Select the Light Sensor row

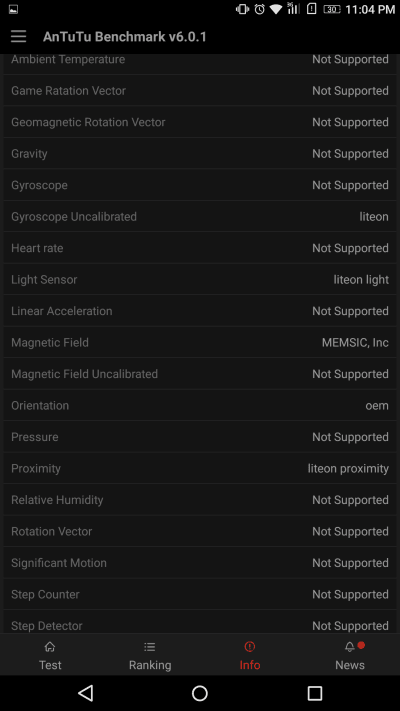coord(200,279)
